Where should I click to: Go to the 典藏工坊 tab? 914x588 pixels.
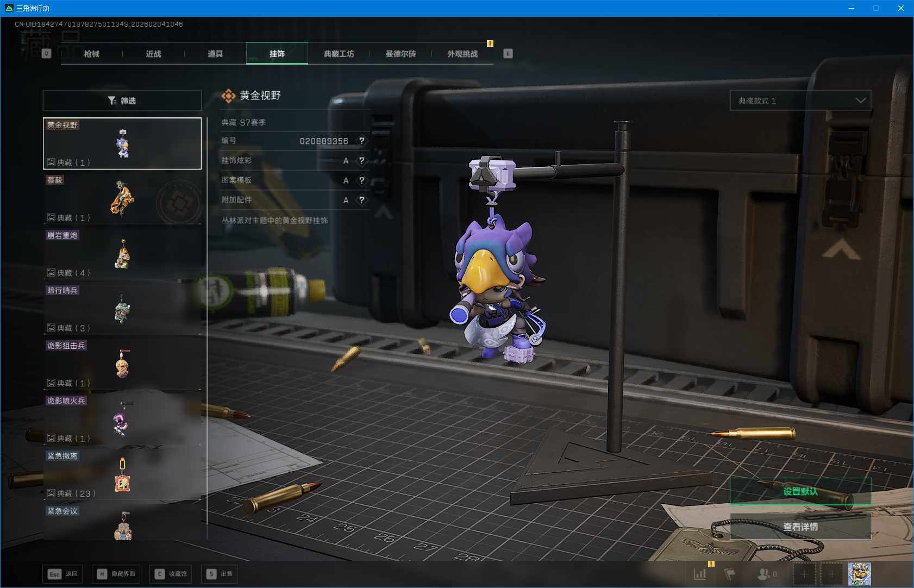339,54
